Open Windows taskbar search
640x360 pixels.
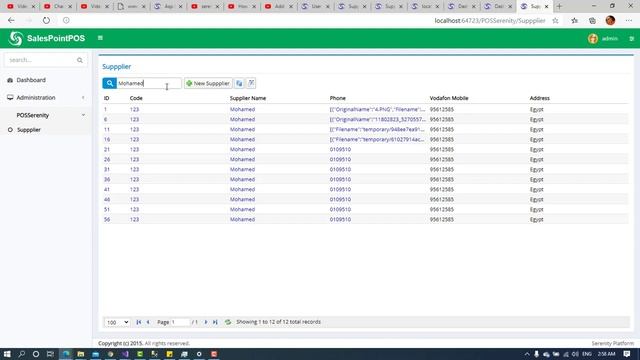click(x=22, y=354)
